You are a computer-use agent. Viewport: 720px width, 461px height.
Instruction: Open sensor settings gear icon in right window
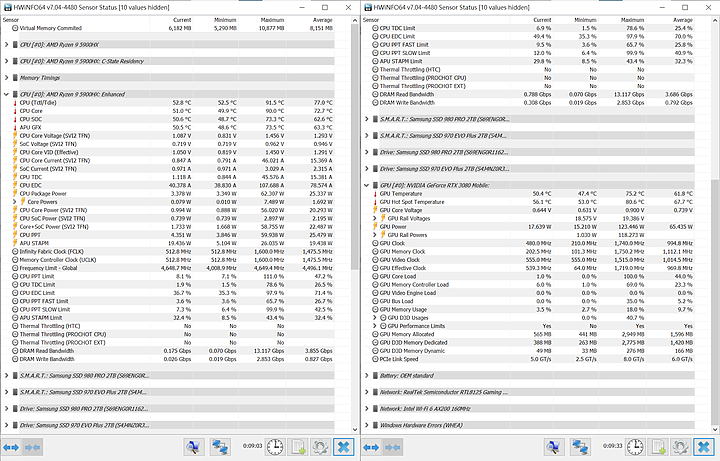[680, 447]
